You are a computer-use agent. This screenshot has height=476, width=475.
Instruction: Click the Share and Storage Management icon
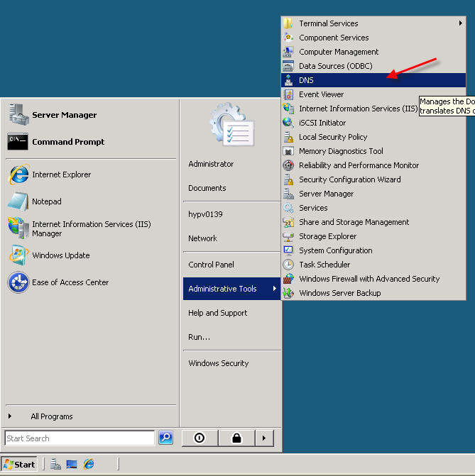pyautogui.click(x=288, y=222)
